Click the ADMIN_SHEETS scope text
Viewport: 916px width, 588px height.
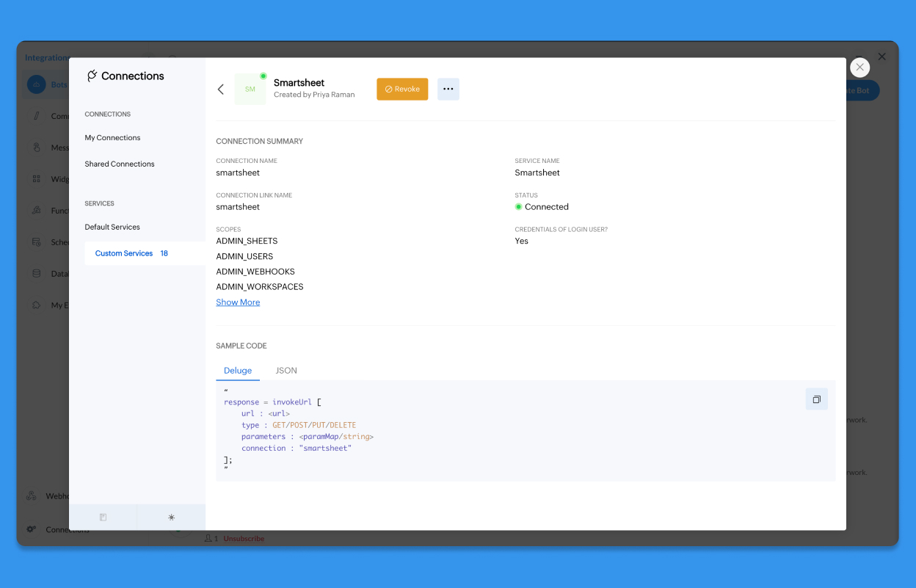point(247,242)
